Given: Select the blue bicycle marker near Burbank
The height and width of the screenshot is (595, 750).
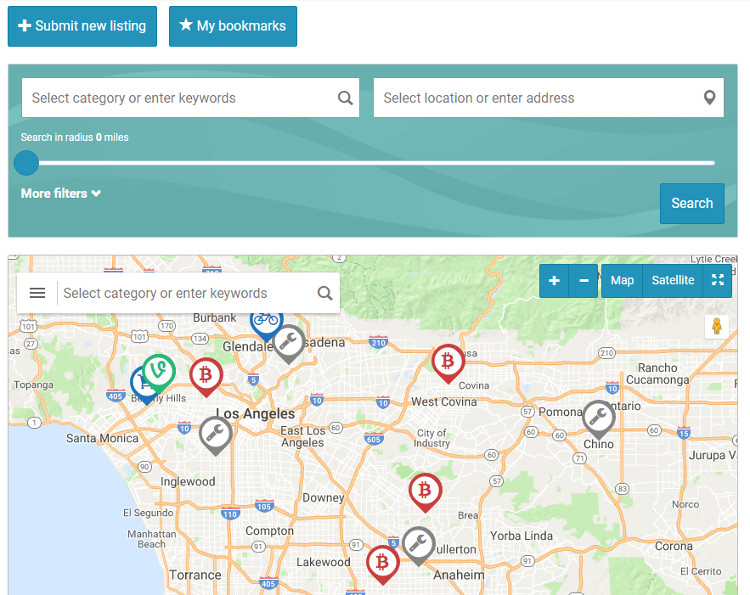Looking at the screenshot, I should [266, 323].
